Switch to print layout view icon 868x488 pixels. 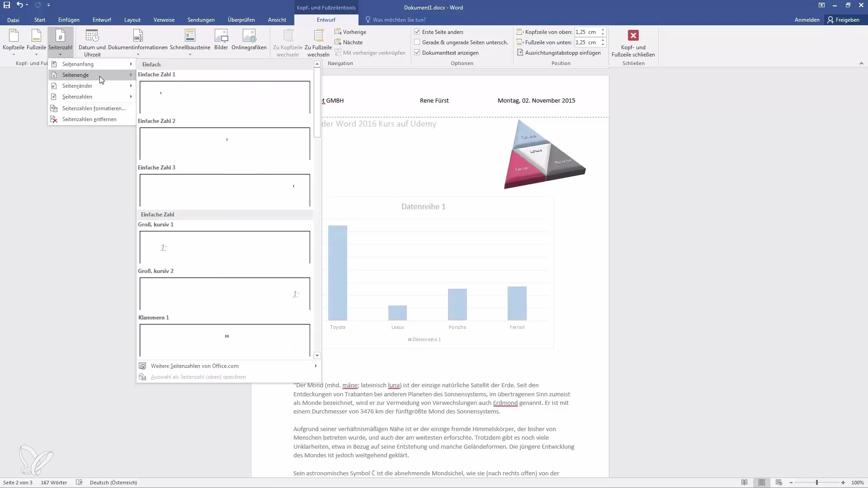coord(762,483)
